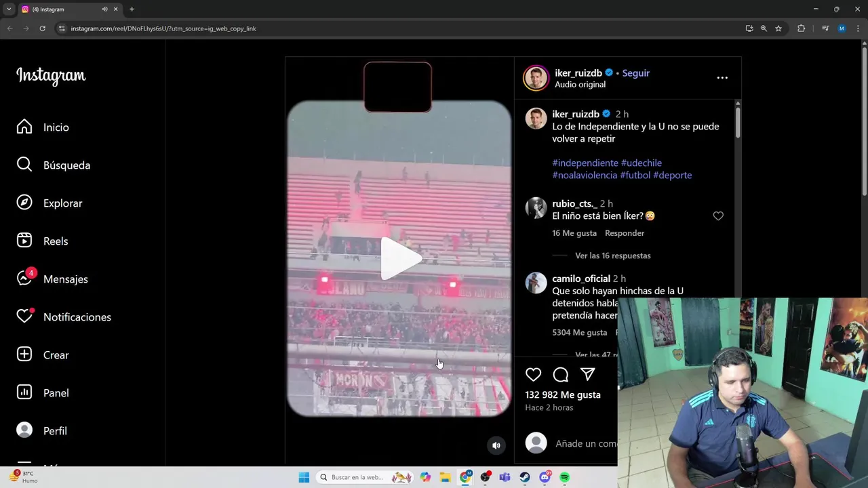Screen dimensions: 868x488
Task: Go back in browser
Action: 9,28
